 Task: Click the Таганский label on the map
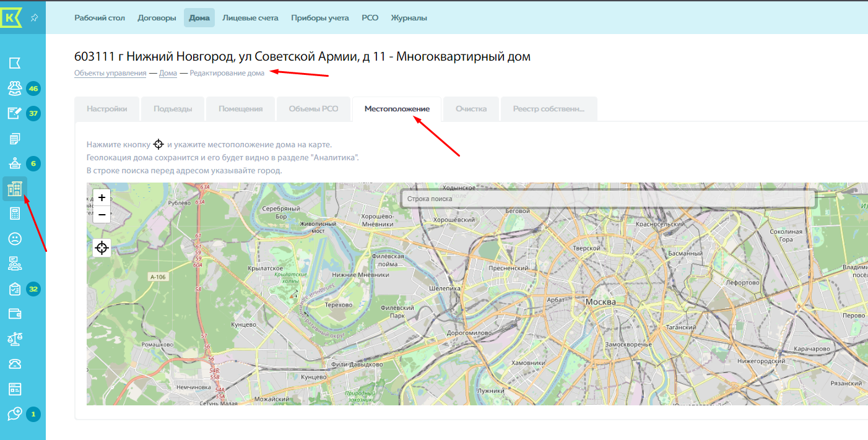point(682,327)
